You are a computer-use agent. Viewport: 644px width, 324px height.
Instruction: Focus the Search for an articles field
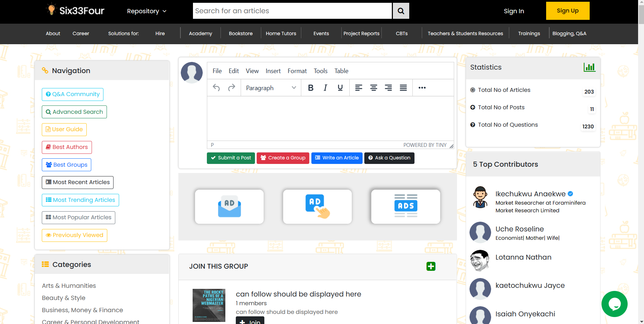(292, 11)
